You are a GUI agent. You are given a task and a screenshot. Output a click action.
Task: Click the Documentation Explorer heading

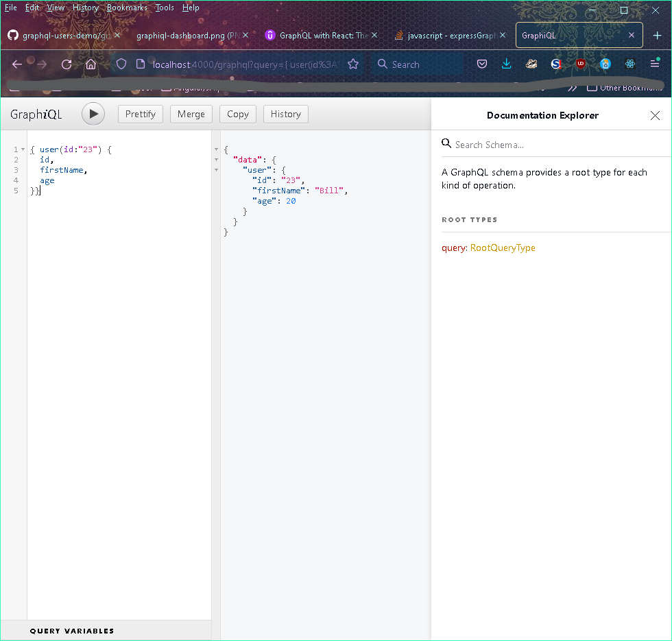[542, 115]
